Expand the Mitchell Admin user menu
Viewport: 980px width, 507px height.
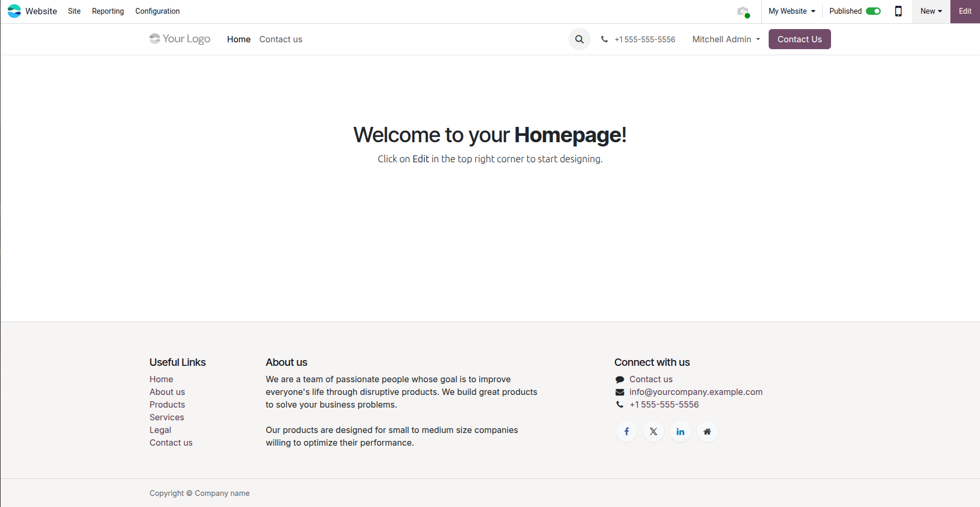point(726,39)
